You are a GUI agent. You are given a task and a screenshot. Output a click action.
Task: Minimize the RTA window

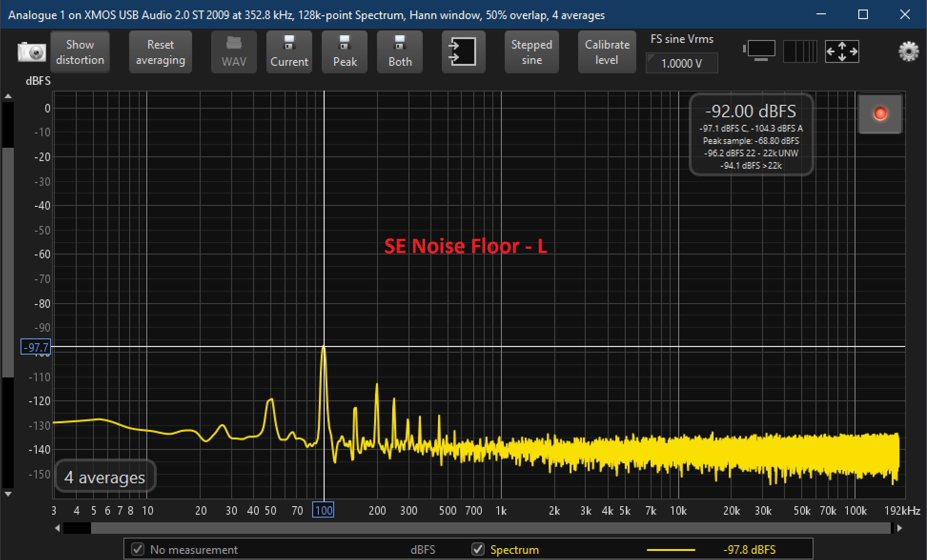pyautogui.click(x=821, y=14)
